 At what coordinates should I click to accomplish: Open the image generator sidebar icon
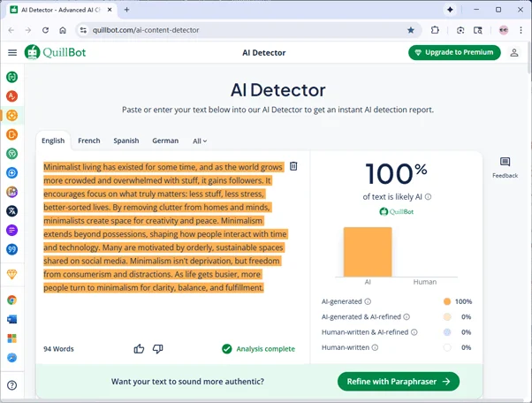tap(11, 192)
